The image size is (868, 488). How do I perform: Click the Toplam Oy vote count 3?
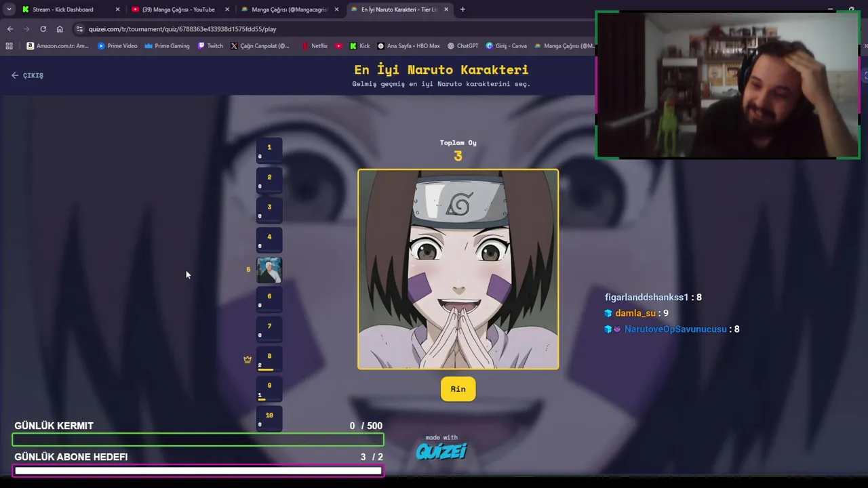coord(458,157)
